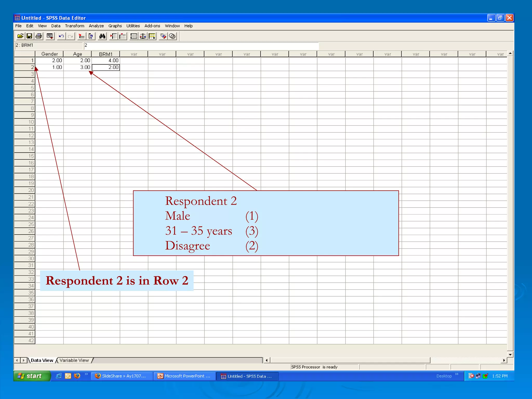The width and height of the screenshot is (532, 399).
Task: Click the Print toolbar icon
Action: [x=39, y=36]
